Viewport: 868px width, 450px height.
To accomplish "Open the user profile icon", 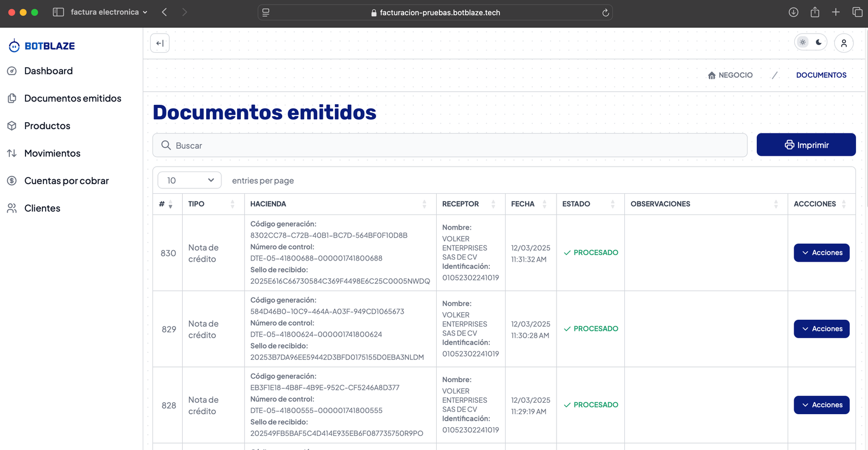I will coord(844,43).
